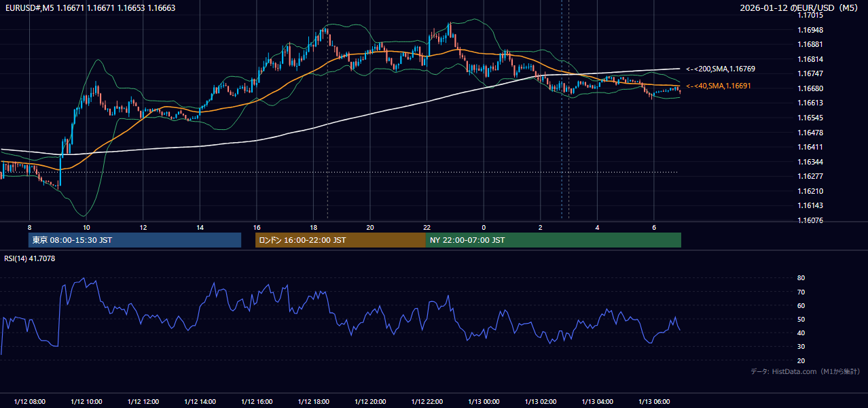Click price axis value 1.16143
This screenshot has width=868, height=408.
tap(810, 205)
